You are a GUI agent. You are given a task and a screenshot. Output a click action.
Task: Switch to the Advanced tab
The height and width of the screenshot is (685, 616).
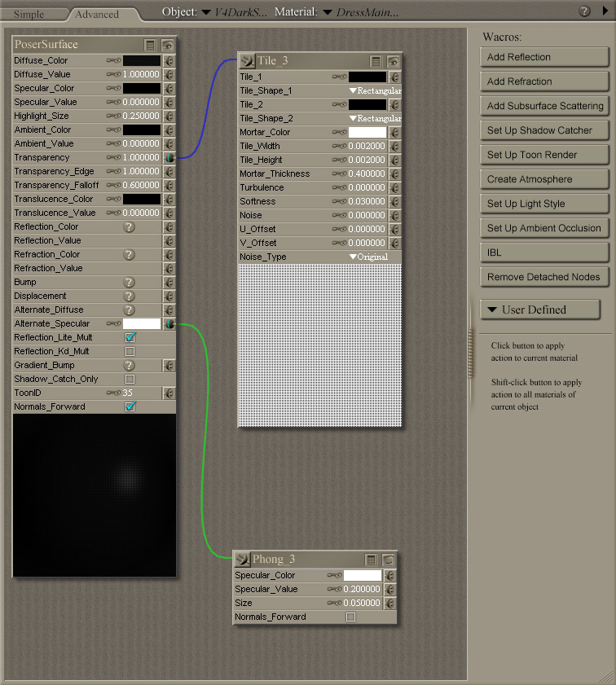tap(97, 15)
